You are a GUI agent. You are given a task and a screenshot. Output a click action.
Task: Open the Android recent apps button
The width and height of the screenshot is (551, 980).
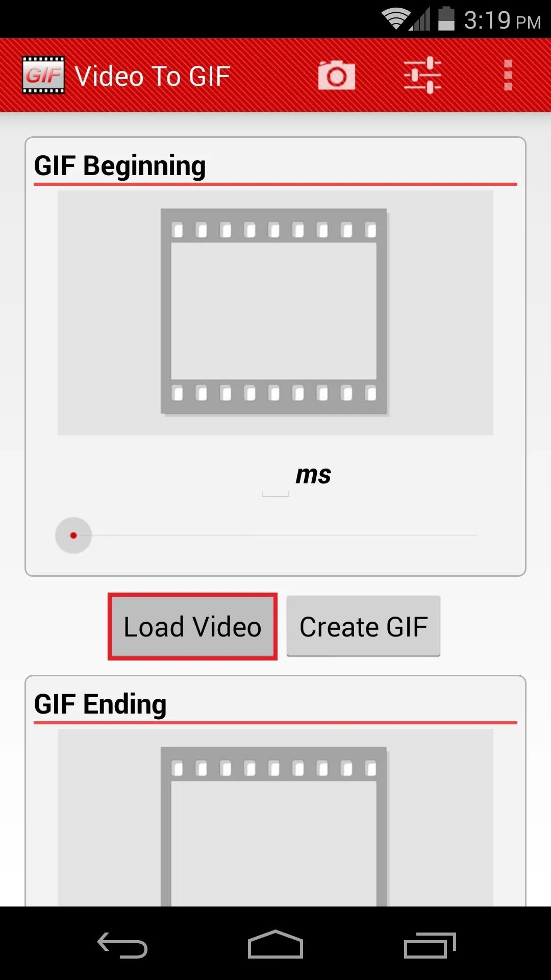[x=430, y=945]
